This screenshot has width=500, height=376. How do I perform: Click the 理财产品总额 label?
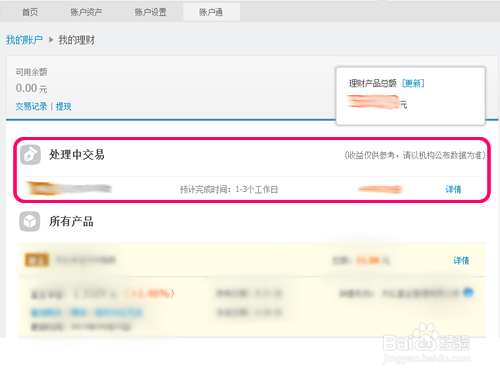pyautogui.click(x=373, y=83)
